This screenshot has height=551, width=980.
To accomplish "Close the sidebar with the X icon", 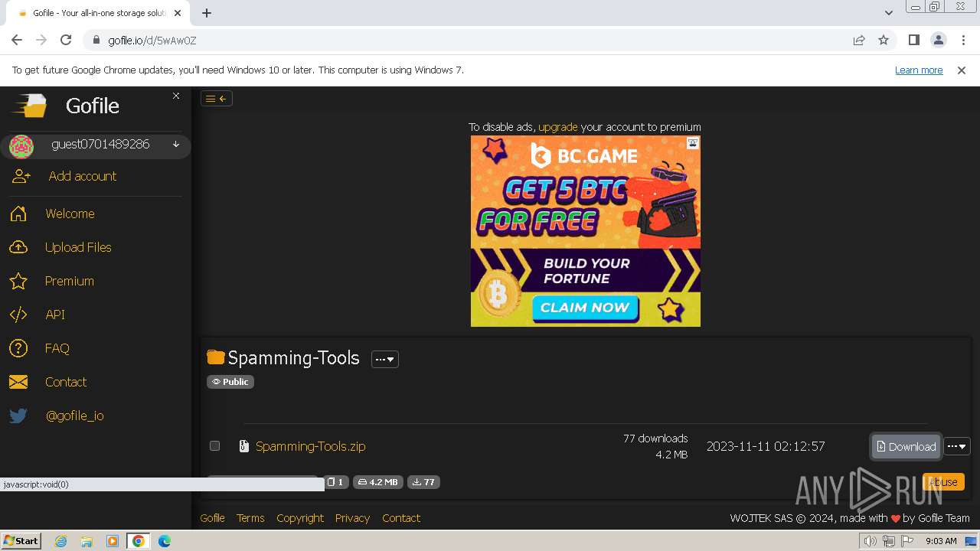I will pyautogui.click(x=176, y=96).
